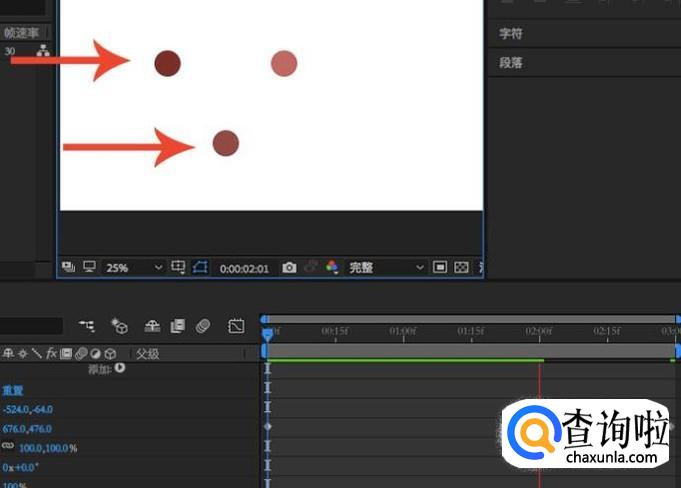Open the 25% magnification dropdown
Screen dimensions: 681x488
[134, 268]
